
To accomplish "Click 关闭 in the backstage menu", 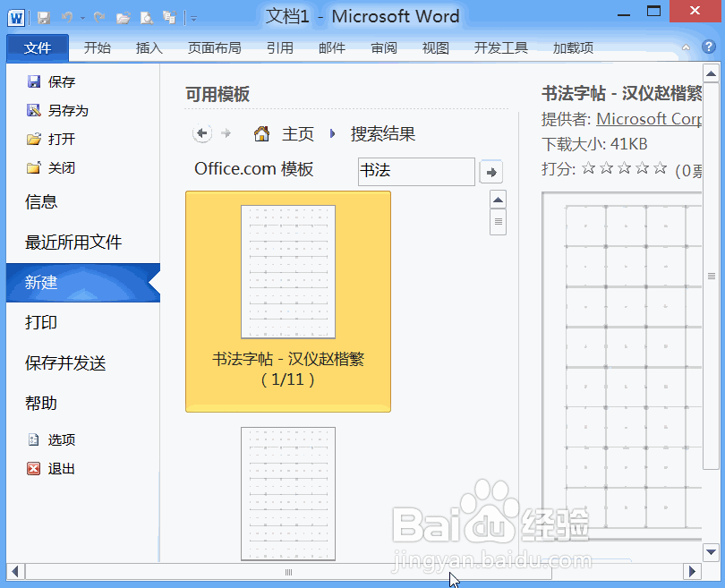I will coord(51,167).
